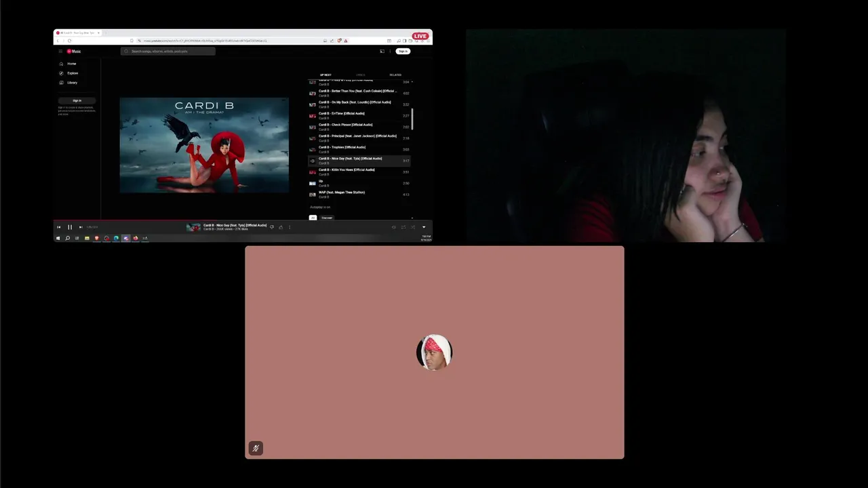Click the Cardi B album artwork
868x488 pixels.
(x=204, y=145)
